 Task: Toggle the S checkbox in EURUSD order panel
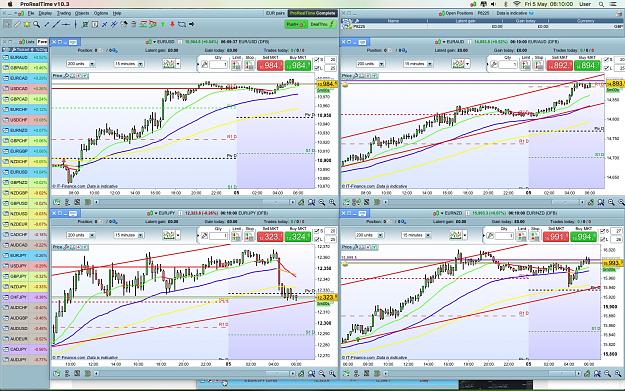(317, 59)
